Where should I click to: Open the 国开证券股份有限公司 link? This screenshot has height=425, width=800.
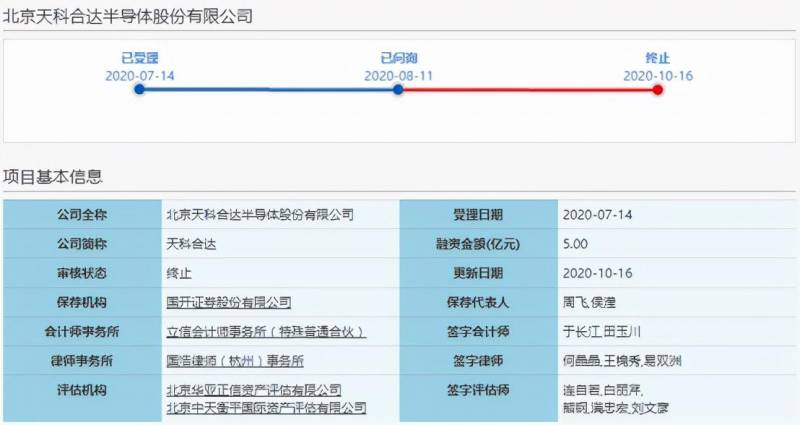coord(229,303)
